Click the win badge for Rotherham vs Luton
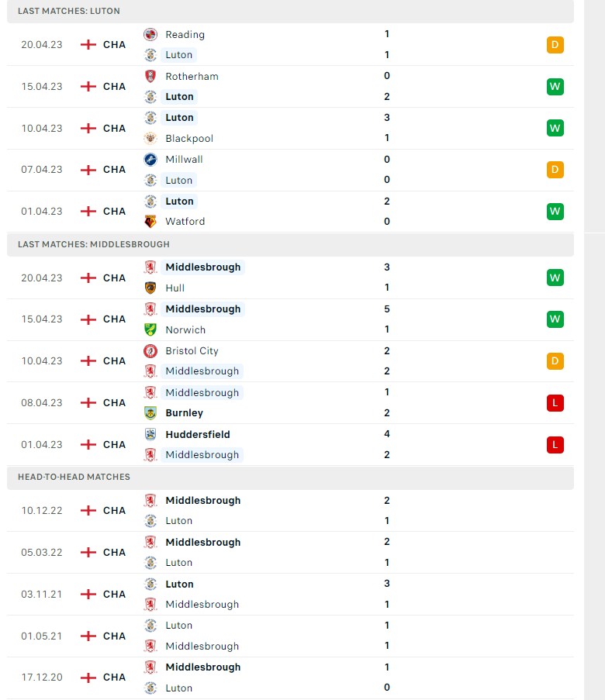The width and height of the screenshot is (605, 700). click(x=555, y=87)
